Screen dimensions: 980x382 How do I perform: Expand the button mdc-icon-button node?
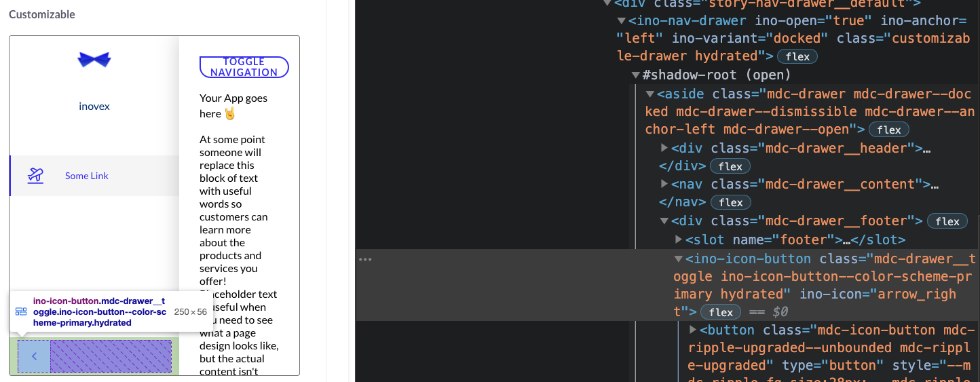pos(693,330)
